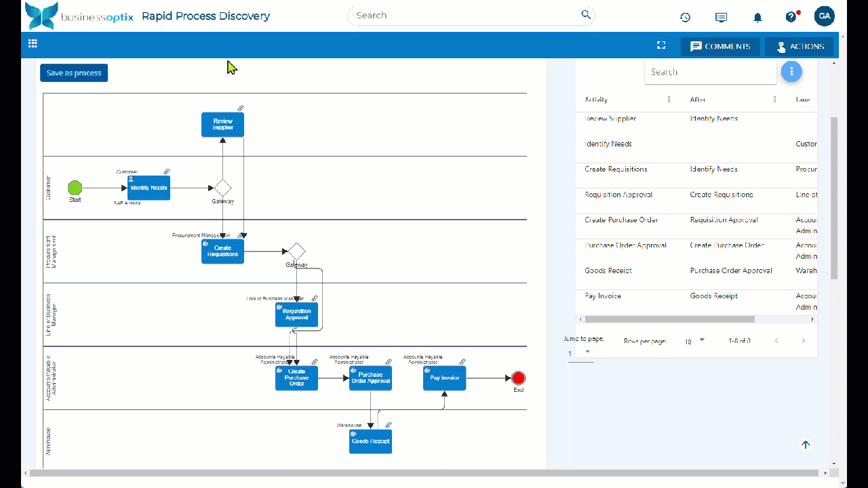Open the messages icon in header
The image size is (868, 488).
pos(721,17)
